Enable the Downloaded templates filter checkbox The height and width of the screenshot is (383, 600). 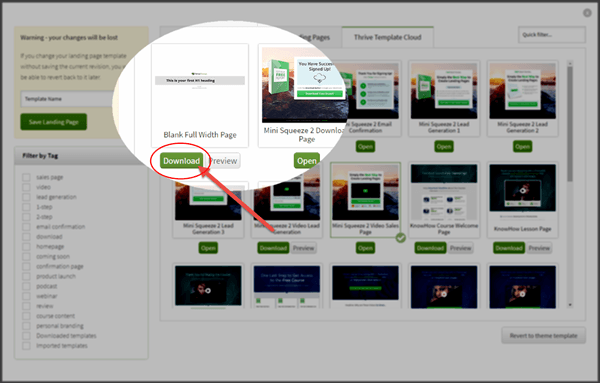[x=26, y=336]
